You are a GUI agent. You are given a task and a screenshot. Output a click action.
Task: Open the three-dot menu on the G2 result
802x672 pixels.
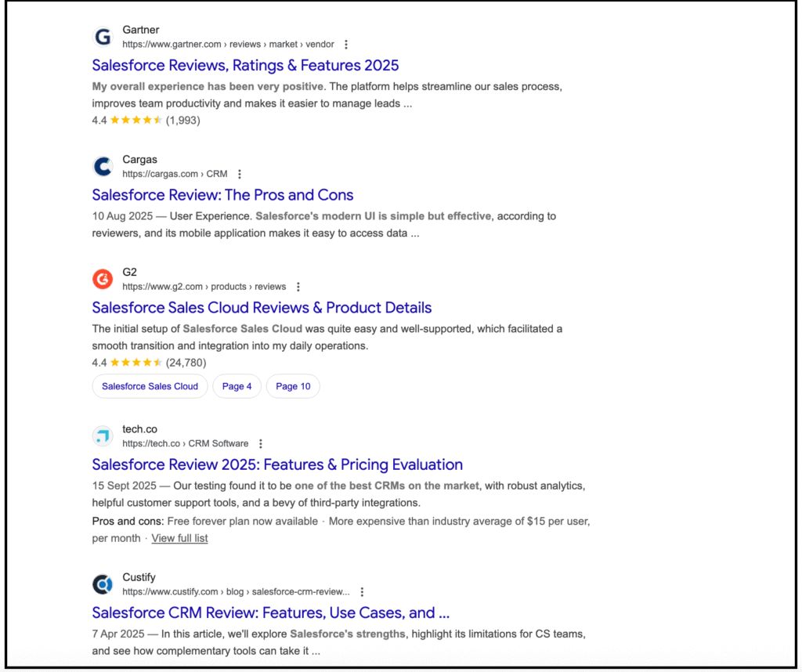tap(298, 287)
